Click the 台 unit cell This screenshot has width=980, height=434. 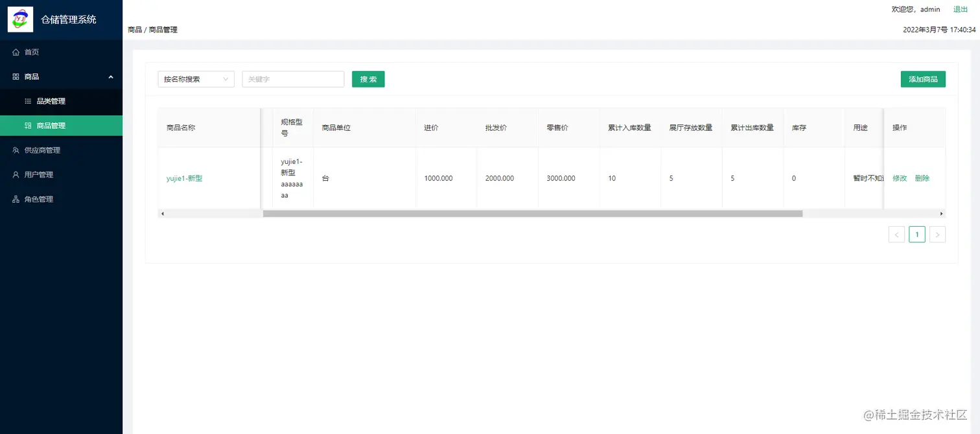pyautogui.click(x=364, y=178)
